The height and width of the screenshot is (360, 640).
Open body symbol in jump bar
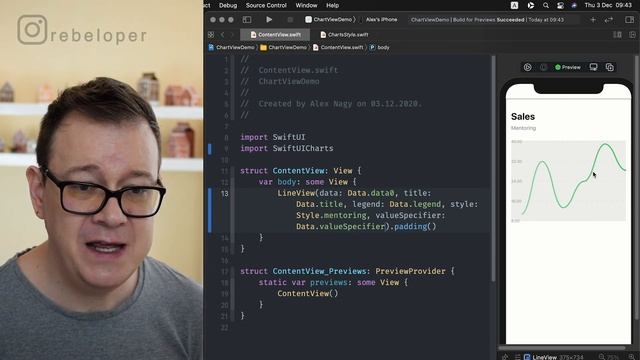[x=380, y=47]
